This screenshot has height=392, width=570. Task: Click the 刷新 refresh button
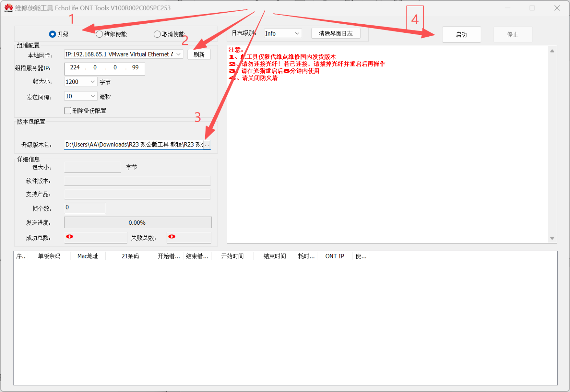[199, 54]
